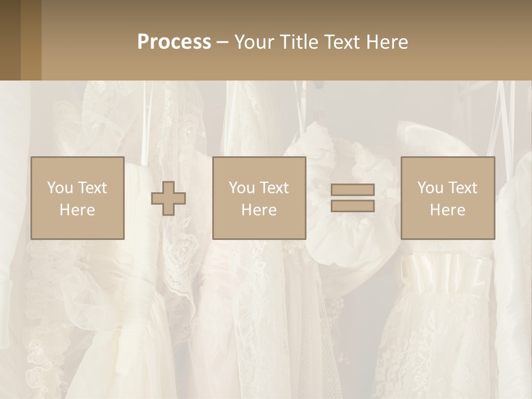
Task: Click the lighter brown stripe beside the dark corner stripe
Action: [x=31, y=40]
